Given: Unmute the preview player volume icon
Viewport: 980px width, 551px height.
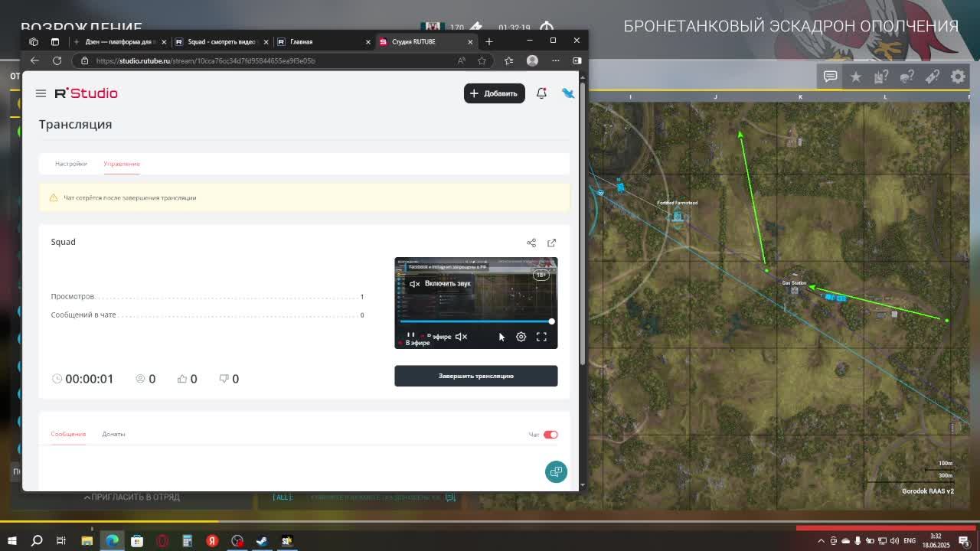Looking at the screenshot, I should (x=461, y=337).
